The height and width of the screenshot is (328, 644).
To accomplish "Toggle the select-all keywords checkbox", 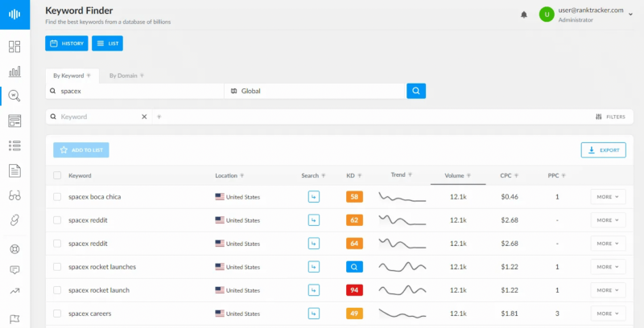I will [57, 175].
